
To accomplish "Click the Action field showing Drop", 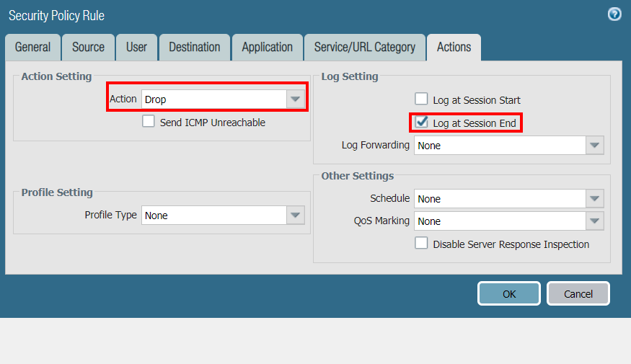I will click(x=213, y=99).
